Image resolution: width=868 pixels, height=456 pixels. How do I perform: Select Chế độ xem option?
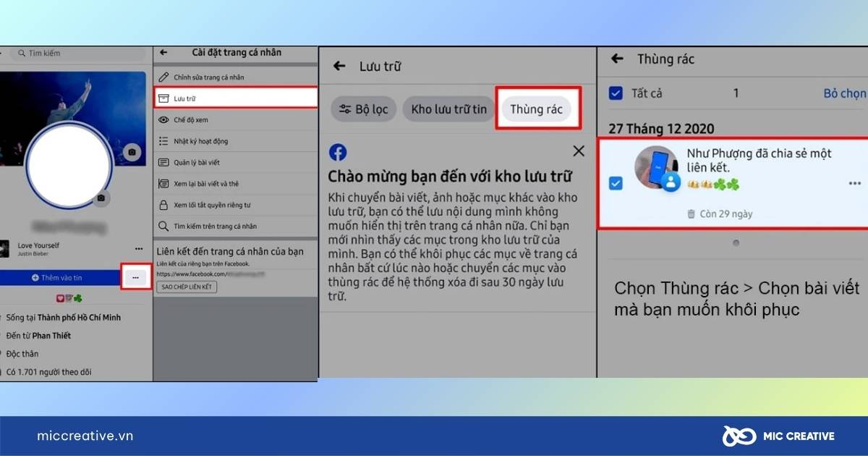(x=235, y=119)
